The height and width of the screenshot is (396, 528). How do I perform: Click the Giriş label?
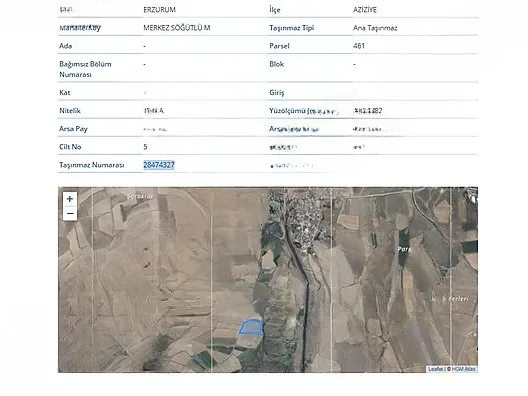click(x=276, y=93)
